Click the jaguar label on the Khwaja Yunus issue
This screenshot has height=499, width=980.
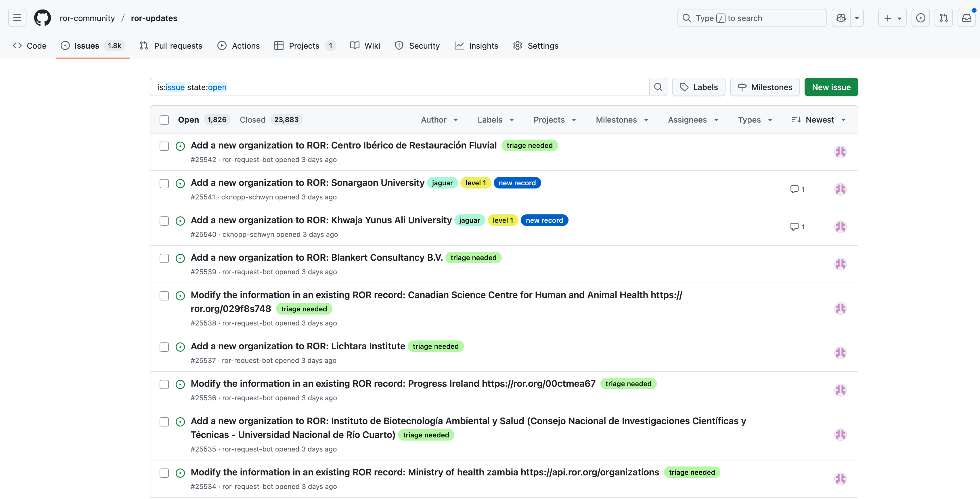coord(470,220)
